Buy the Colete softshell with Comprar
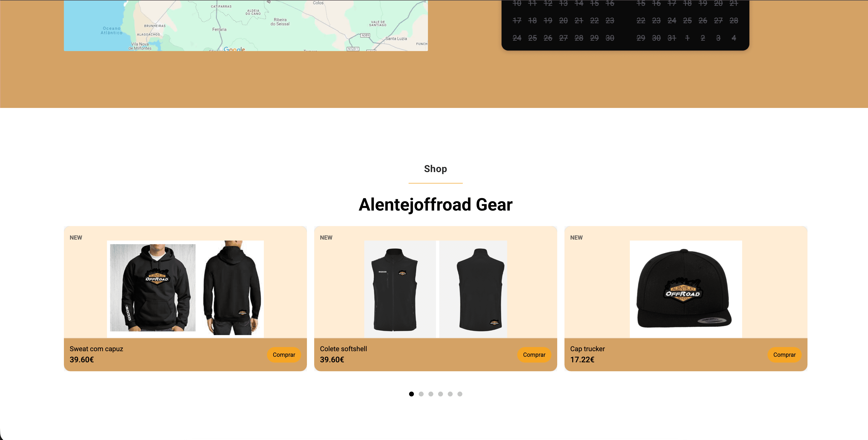The width and height of the screenshot is (868, 440). tap(534, 355)
